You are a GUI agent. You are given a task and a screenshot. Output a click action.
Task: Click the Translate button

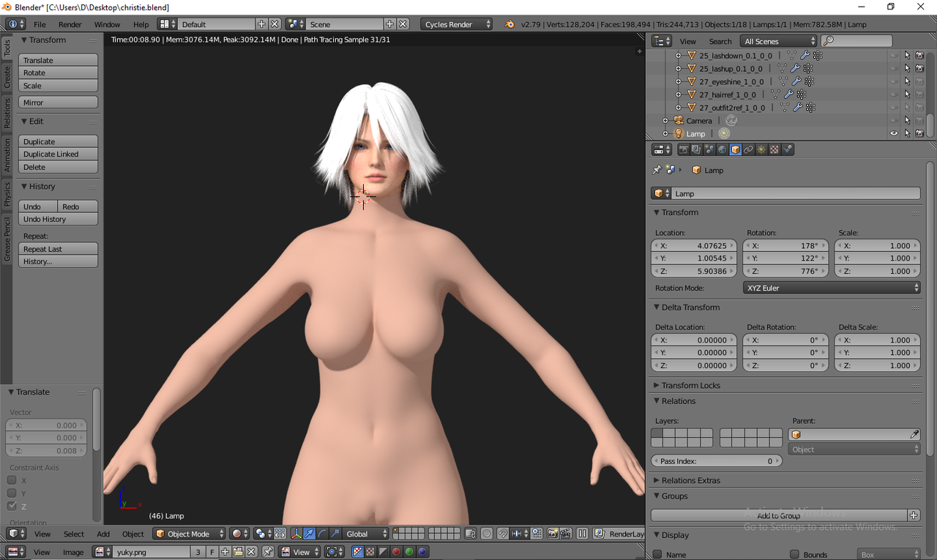coord(58,60)
